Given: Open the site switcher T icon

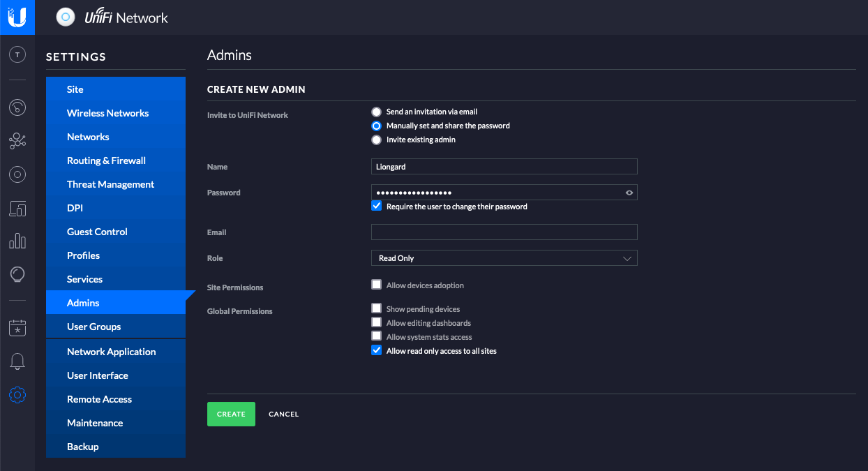Looking at the screenshot, I should [x=17, y=54].
